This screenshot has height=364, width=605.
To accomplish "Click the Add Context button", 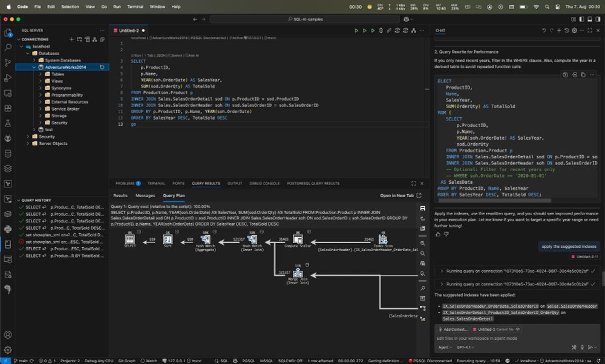I will (x=453, y=330).
